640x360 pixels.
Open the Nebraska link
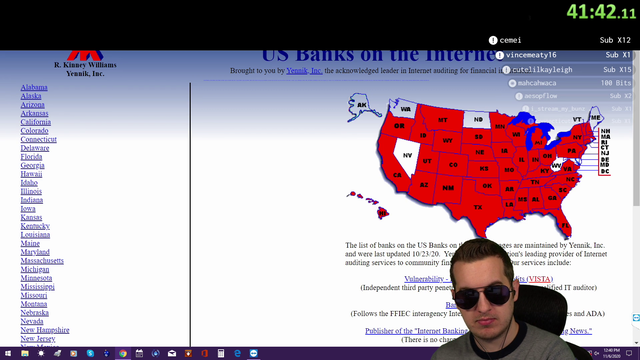[x=34, y=313]
